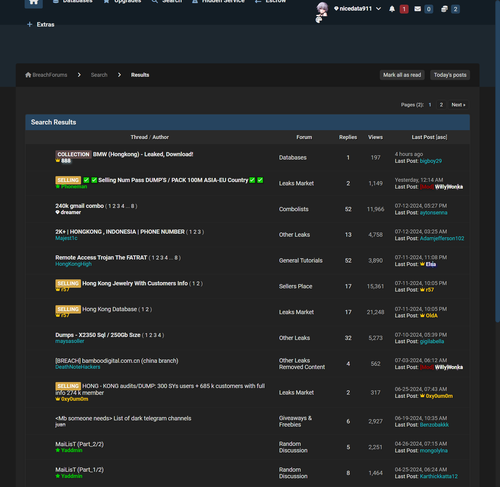Open last poster Benzobakkk profile
This screenshot has width=500, height=487.
[x=434, y=425]
